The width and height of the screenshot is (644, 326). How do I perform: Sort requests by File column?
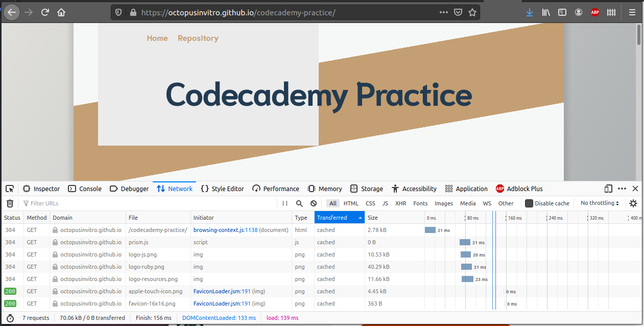[158, 218]
